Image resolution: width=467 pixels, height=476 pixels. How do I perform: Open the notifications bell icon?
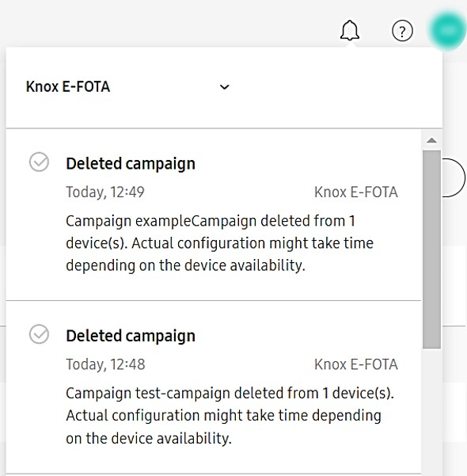[350, 30]
